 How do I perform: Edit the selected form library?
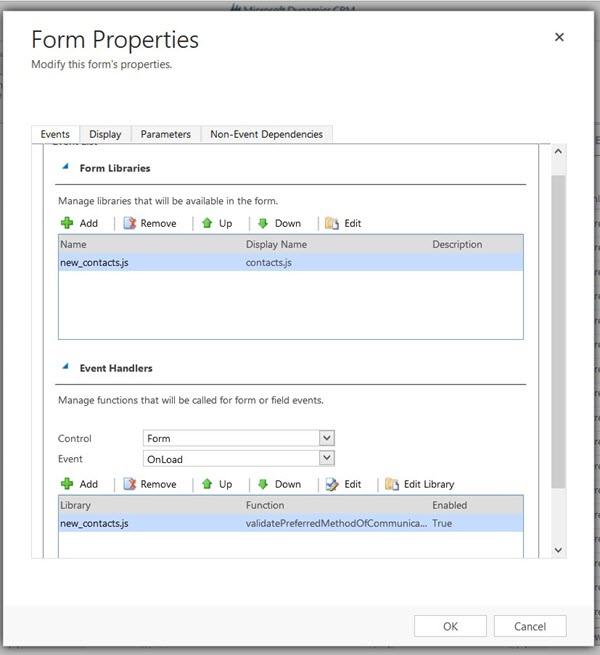click(x=343, y=223)
